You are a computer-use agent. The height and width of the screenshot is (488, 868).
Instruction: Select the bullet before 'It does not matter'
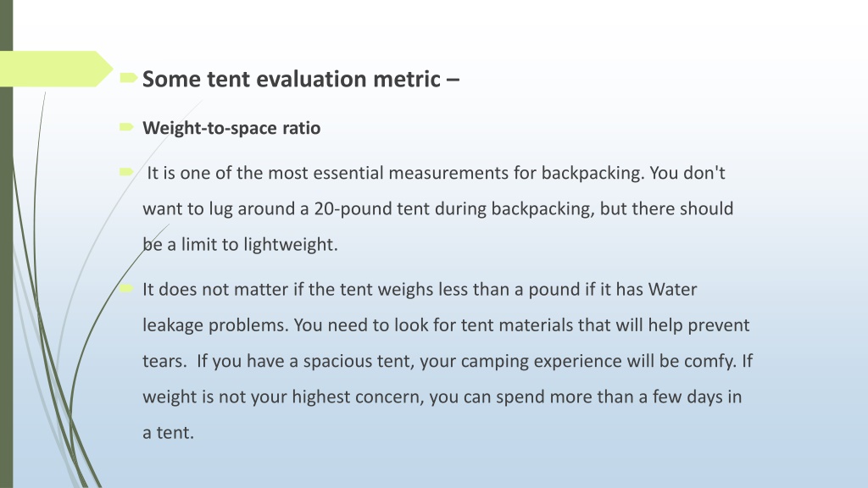126,288
